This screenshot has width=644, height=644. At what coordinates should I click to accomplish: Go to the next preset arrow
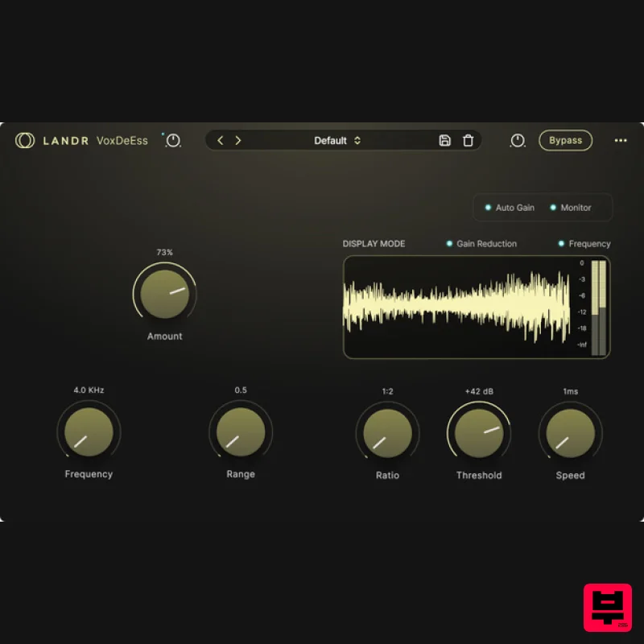point(238,141)
